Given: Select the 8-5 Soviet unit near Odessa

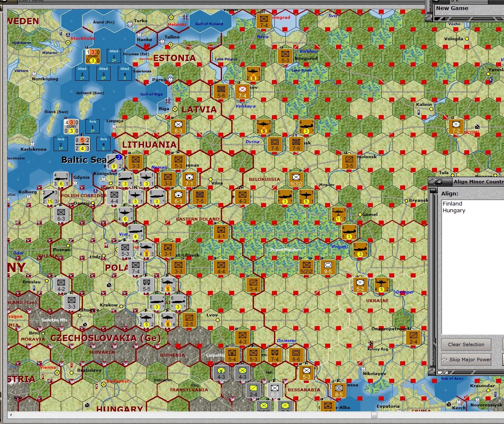Looking at the screenshot, I should pyautogui.click(x=339, y=390).
